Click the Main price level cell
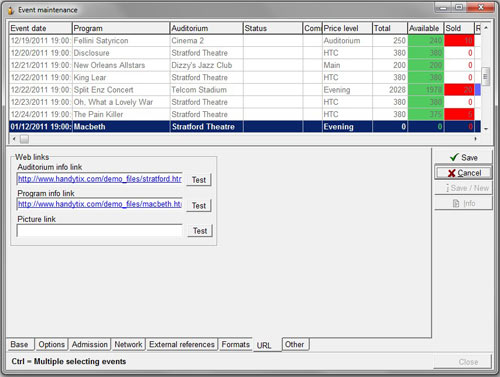Image resolution: width=500 pixels, height=377 pixels. tap(347, 65)
